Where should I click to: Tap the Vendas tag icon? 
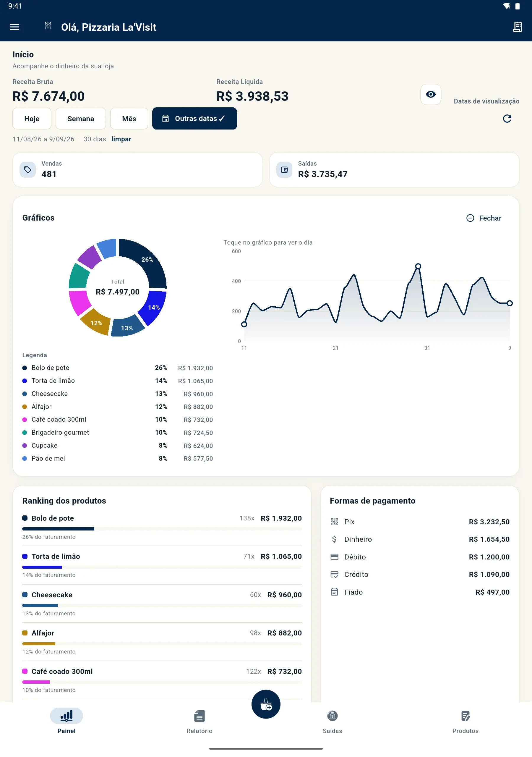tap(28, 170)
